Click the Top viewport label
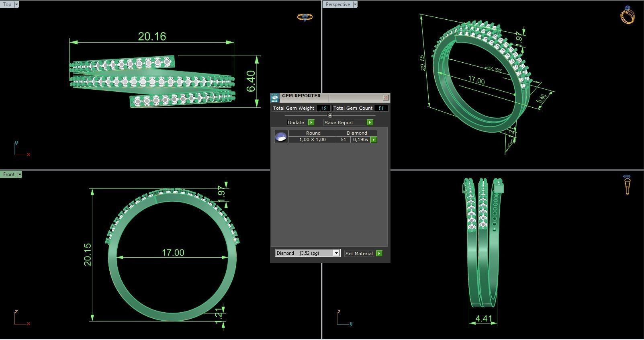 (7, 4)
